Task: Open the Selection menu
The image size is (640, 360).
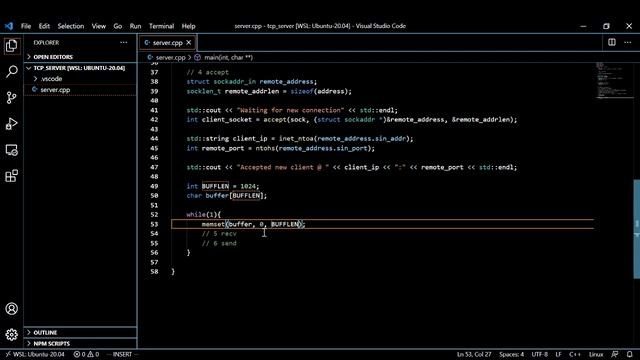Action: [71, 26]
